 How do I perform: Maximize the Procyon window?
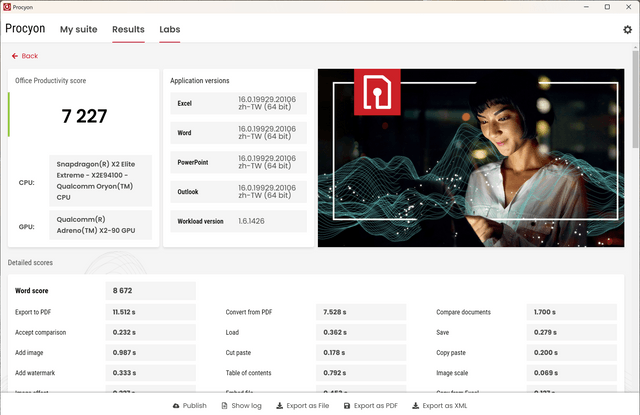click(x=607, y=7)
